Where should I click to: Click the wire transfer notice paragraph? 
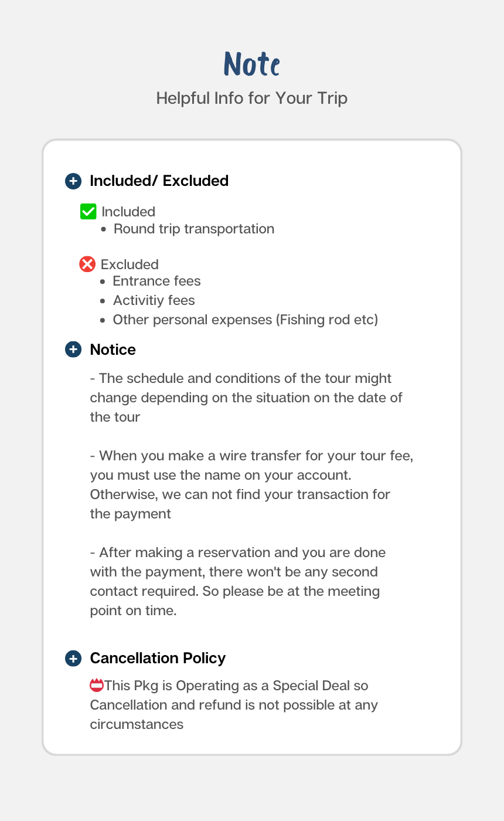(251, 484)
